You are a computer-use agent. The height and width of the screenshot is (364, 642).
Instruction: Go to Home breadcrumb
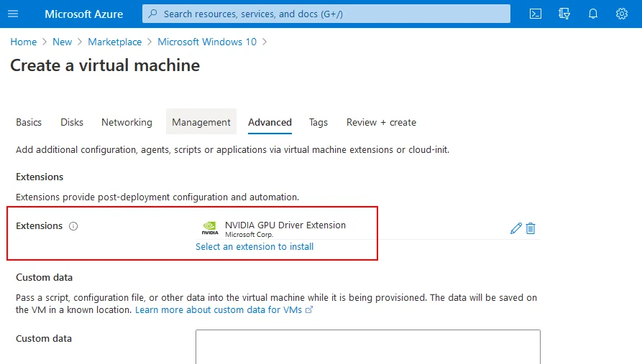(x=23, y=42)
